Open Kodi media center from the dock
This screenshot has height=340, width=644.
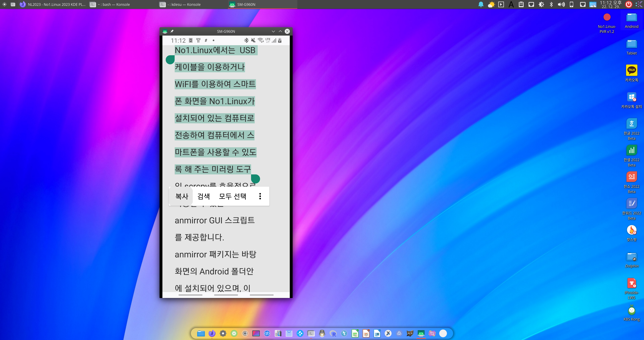click(300, 333)
